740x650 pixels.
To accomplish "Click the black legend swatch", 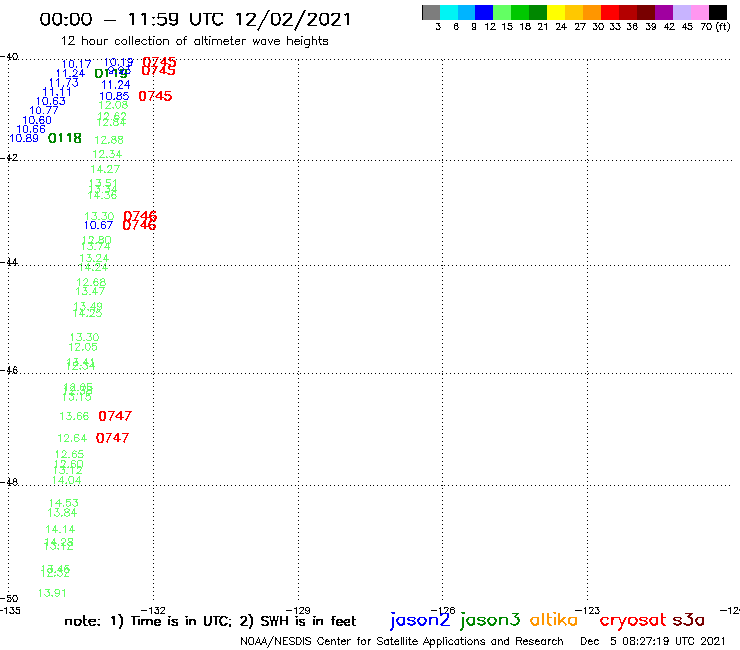I will (x=718, y=12).
